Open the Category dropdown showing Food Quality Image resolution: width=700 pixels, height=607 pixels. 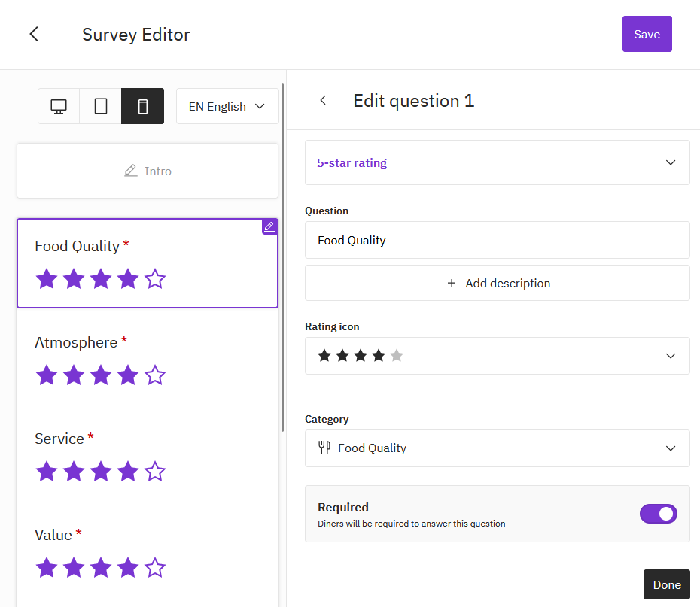tap(497, 448)
